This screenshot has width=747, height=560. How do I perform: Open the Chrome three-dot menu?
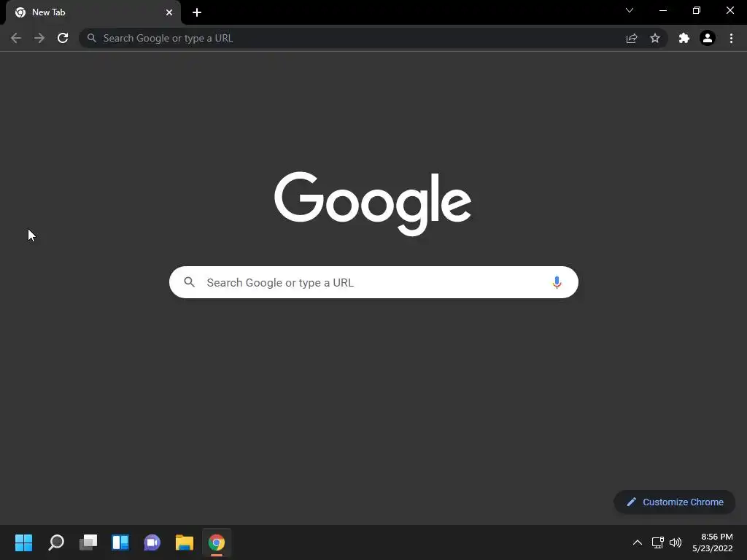pos(731,38)
